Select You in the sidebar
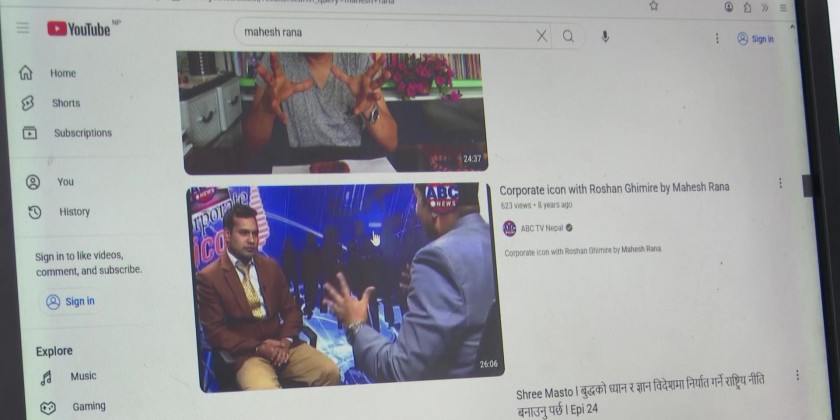 pyautogui.click(x=65, y=182)
